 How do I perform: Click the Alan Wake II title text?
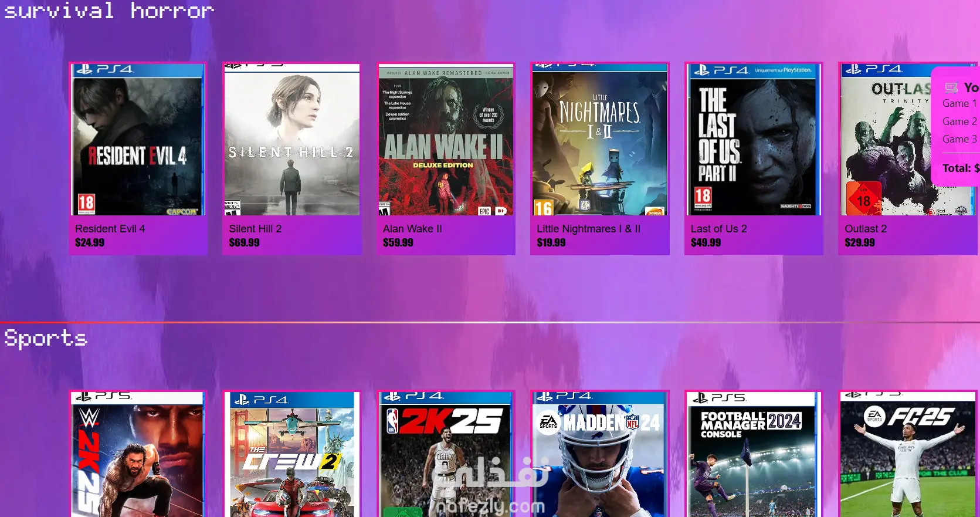pos(412,229)
